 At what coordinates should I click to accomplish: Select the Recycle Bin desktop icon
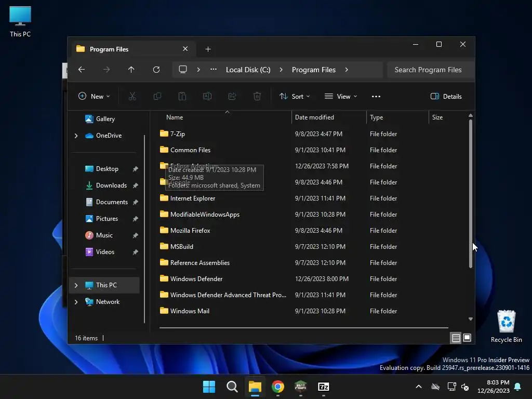click(x=506, y=326)
